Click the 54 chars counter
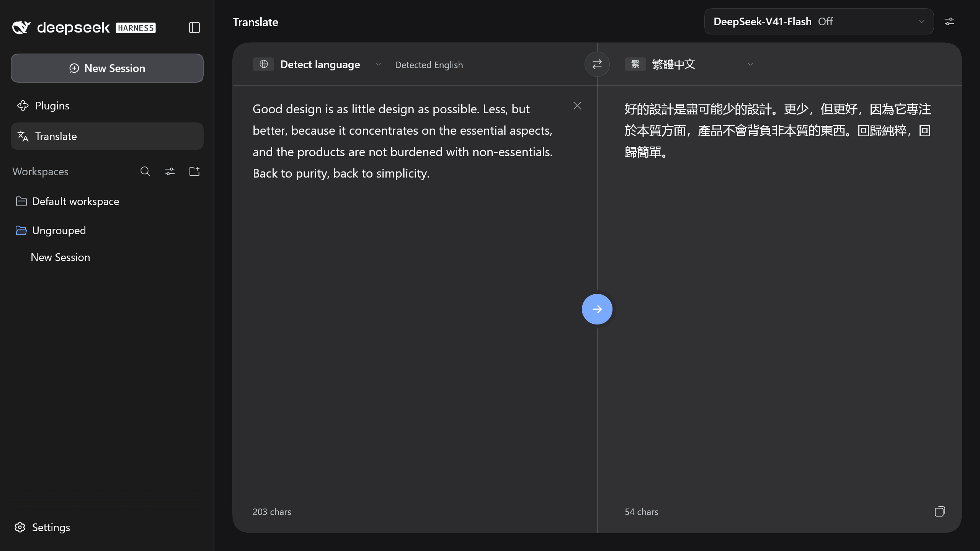Viewport: 980px width, 551px height. tap(642, 512)
